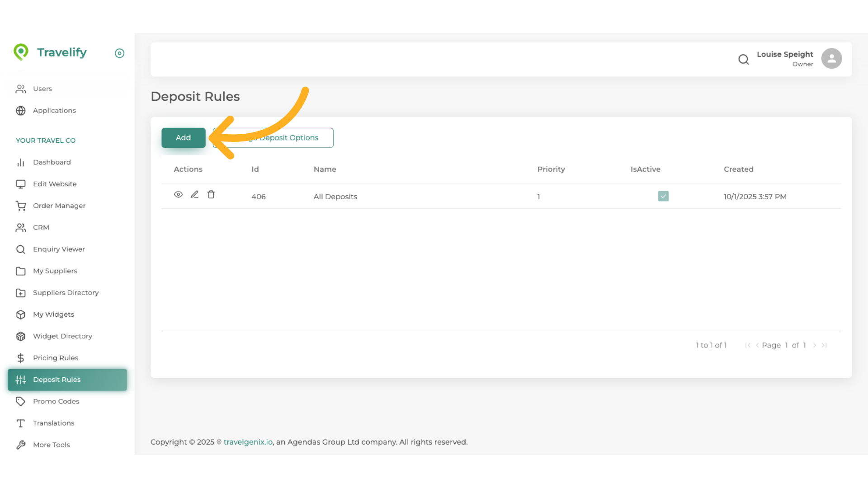Delete rule 406 using trash icon
Viewport: 868px width, 488px height.
[211, 195]
